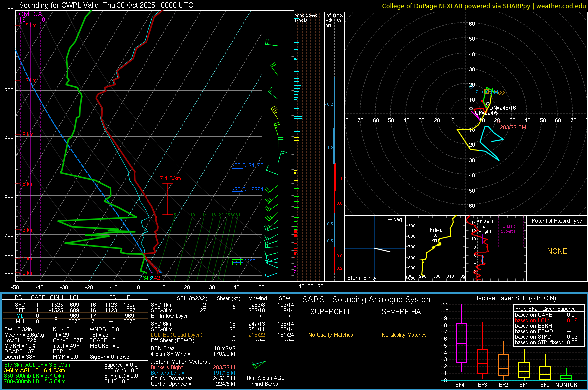Image resolution: width=588 pixels, height=390 pixels.
Task: Click the 'Prob EF2+ Given Supercell' legend title
Action: tap(546, 309)
